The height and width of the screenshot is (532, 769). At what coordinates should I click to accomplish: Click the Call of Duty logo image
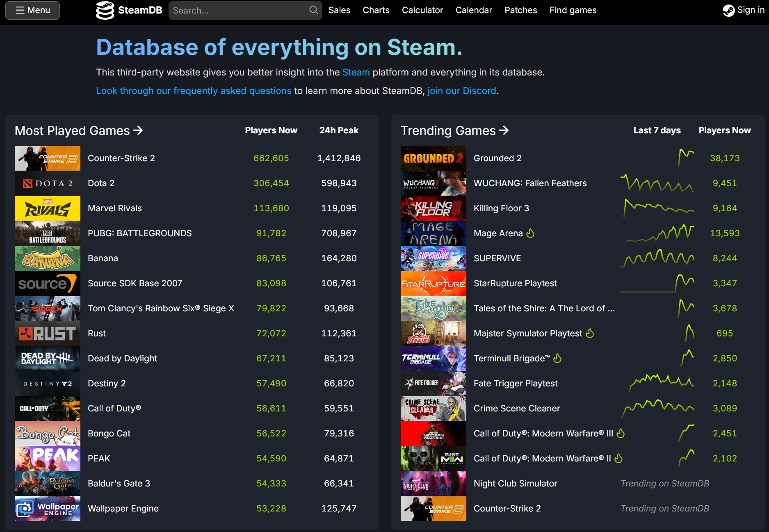[x=48, y=409]
